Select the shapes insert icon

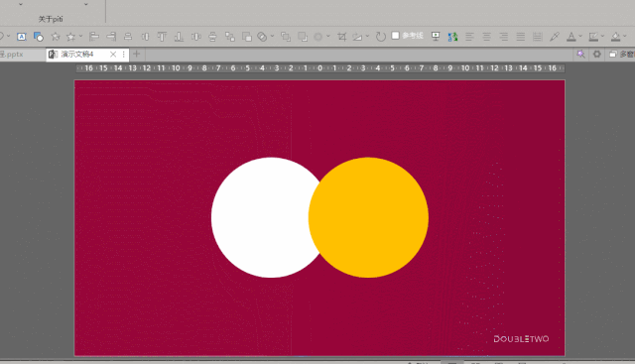39,37
